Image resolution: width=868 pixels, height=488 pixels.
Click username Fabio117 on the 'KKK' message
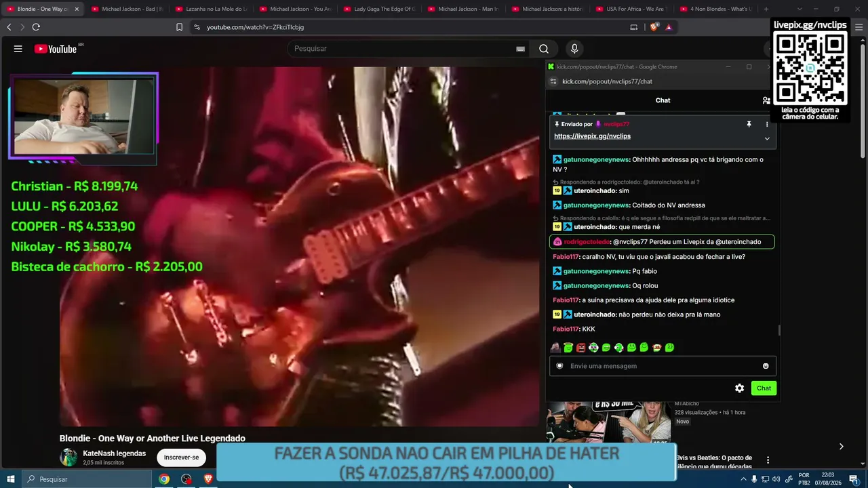pos(566,329)
